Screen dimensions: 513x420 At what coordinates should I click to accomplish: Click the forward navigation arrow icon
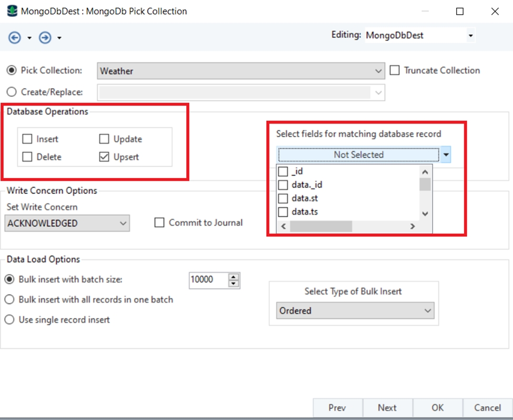(45, 38)
